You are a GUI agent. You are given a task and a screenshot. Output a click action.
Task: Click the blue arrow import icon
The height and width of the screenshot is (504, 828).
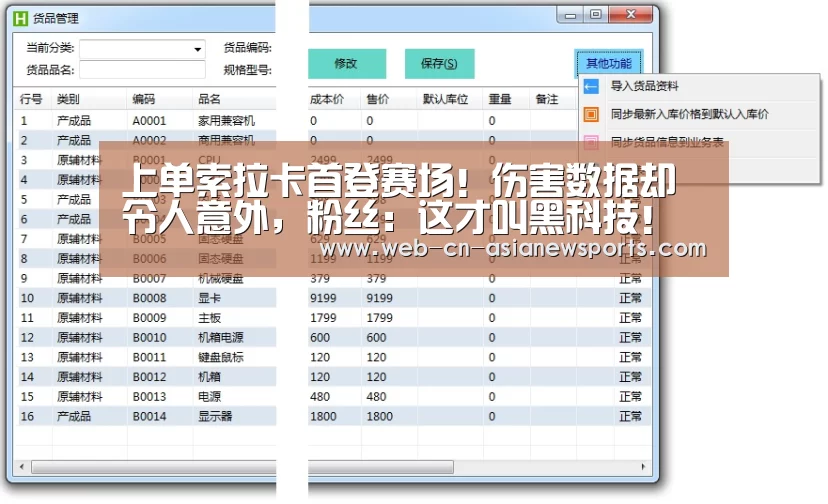click(591, 86)
